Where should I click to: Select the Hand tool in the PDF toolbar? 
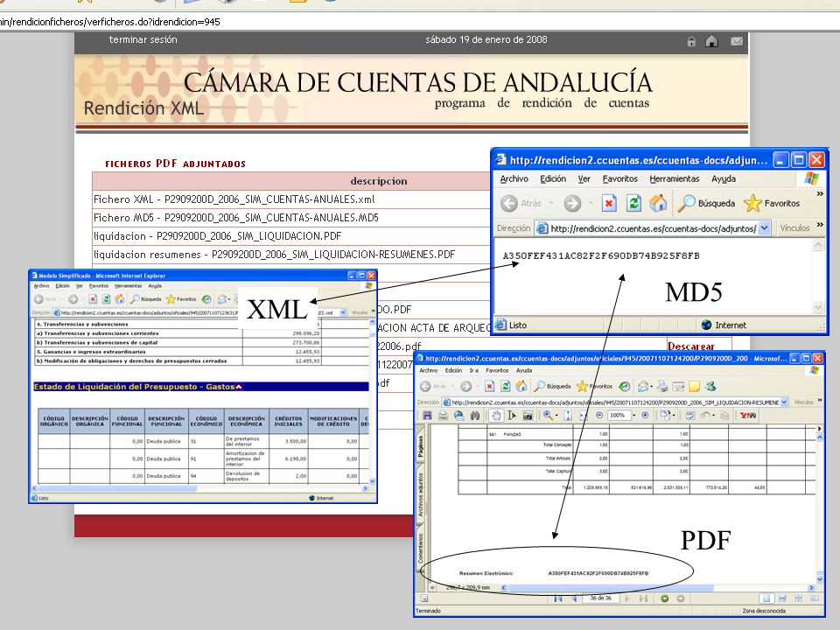[x=496, y=415]
